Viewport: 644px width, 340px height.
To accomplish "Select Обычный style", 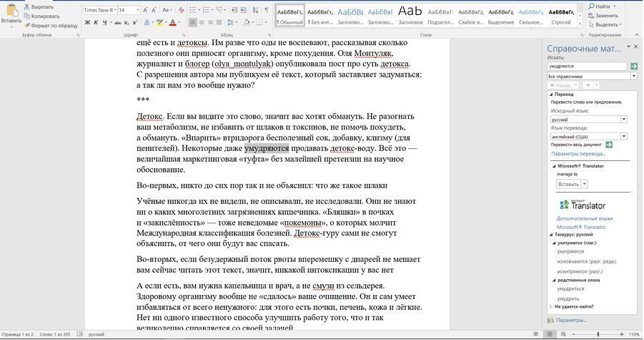I will point(289,16).
